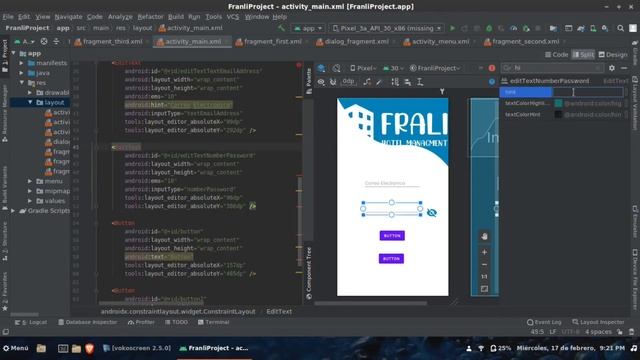The height and width of the screenshot is (360, 640).
Task: Switch to fragment_second.xml tab
Action: coord(522,42)
